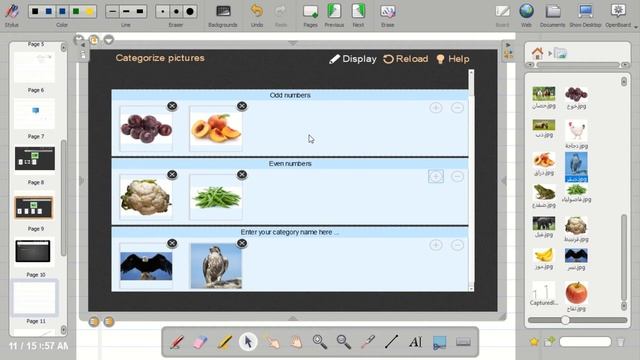Select the Zoom in tool
The height and width of the screenshot is (360, 640).
[x=320, y=342]
